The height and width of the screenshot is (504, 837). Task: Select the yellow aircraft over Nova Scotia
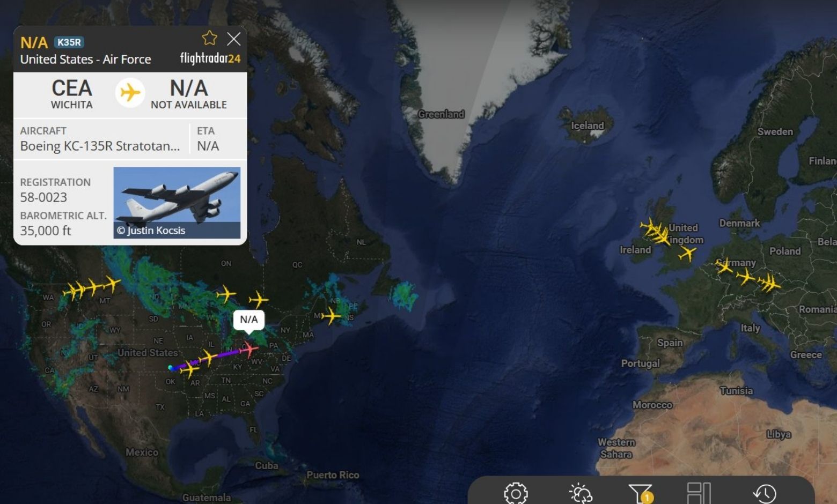pos(332,316)
